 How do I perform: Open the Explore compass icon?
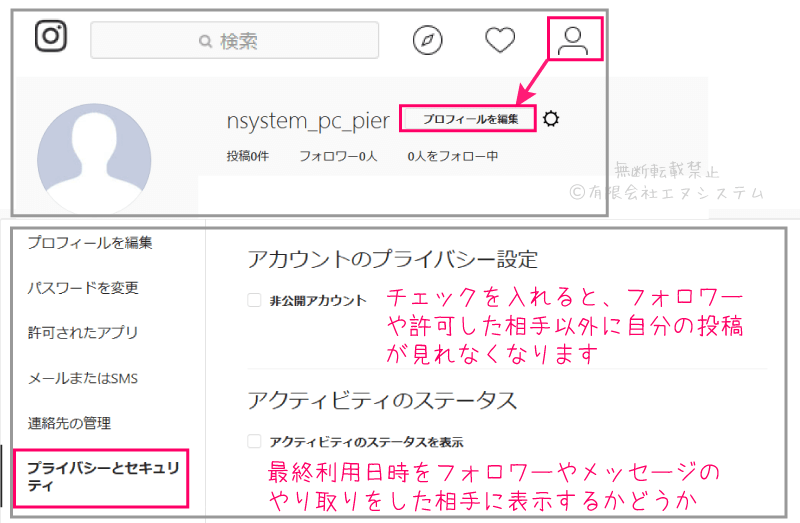click(x=428, y=40)
